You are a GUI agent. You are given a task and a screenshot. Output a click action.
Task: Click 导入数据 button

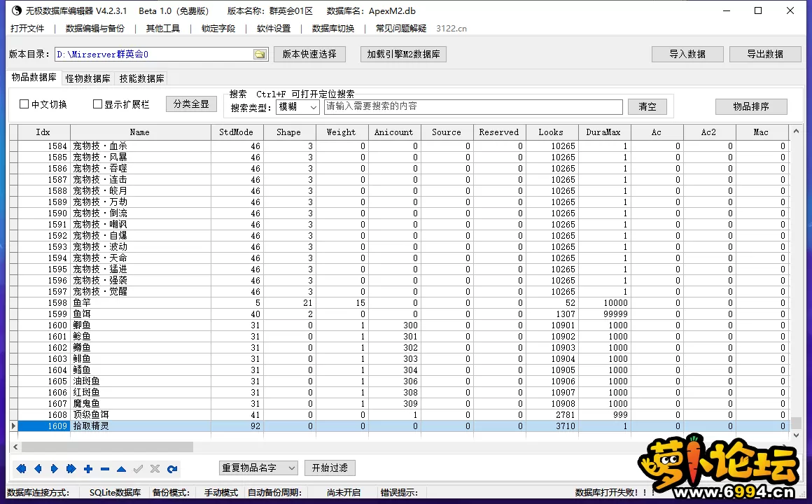[x=687, y=54]
